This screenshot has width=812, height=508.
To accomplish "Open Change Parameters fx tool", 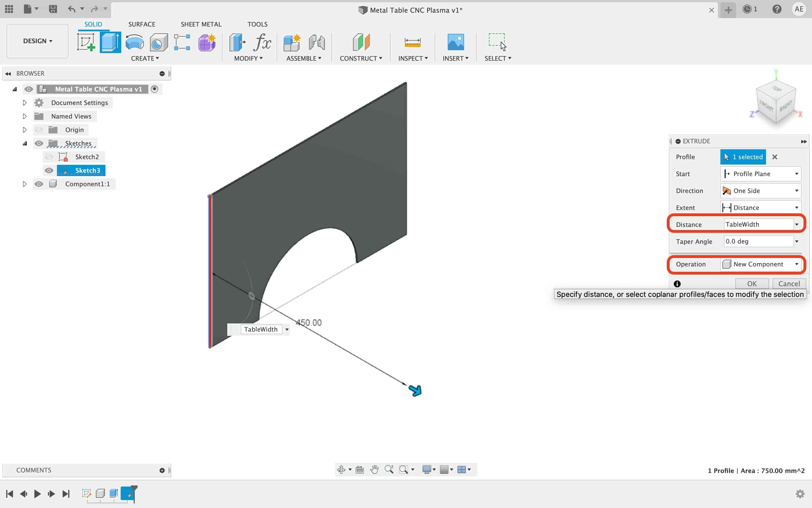I will click(x=262, y=42).
